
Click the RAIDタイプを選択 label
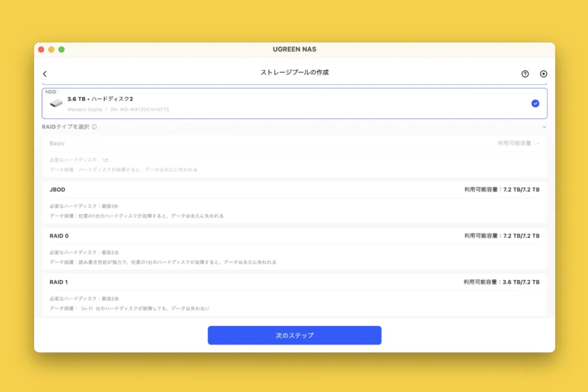[x=65, y=127]
